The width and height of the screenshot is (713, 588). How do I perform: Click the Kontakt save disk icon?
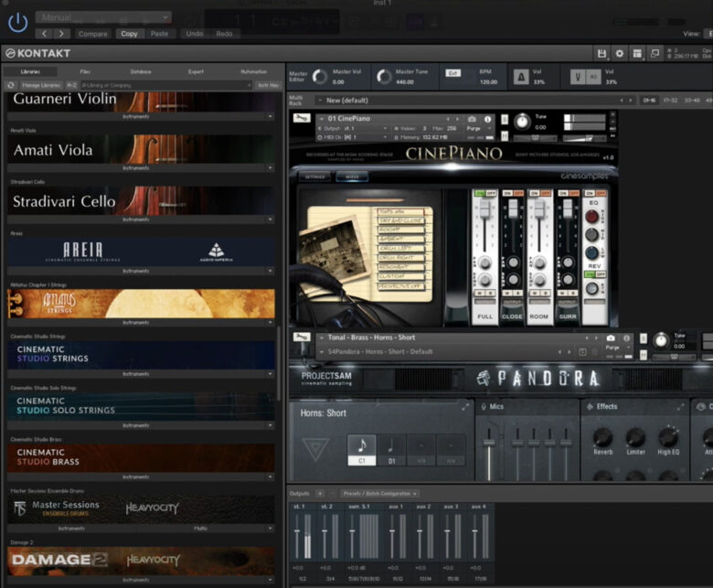[601, 54]
